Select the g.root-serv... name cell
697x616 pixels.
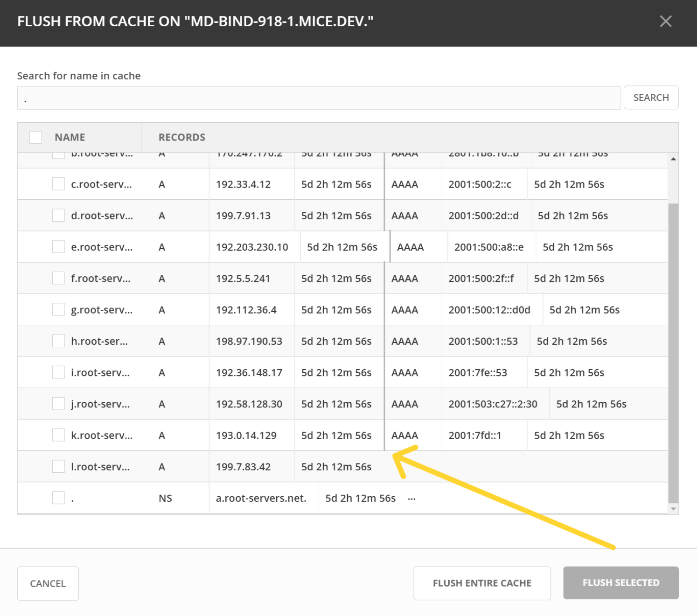click(102, 310)
